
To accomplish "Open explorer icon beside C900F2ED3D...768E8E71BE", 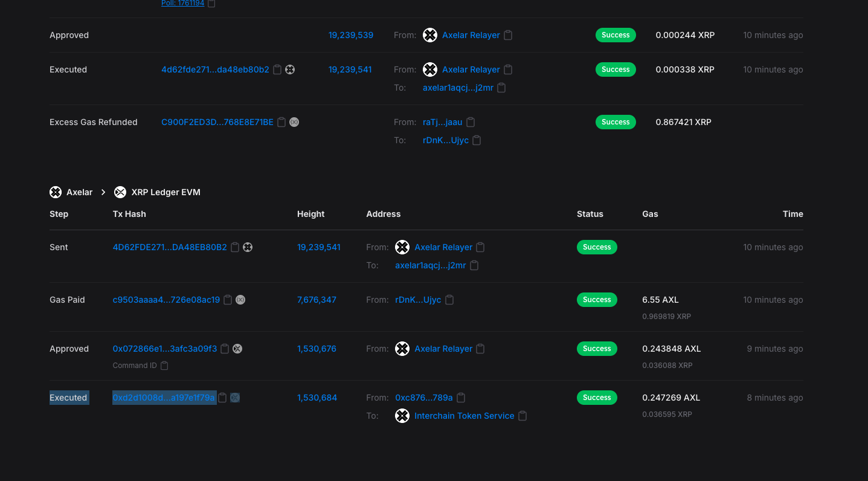I will click(x=294, y=122).
